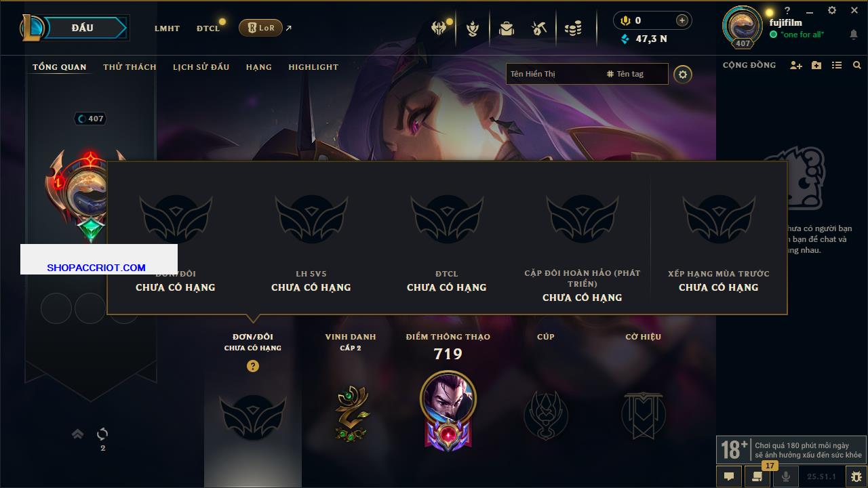Open the LoR link button

tap(260, 28)
